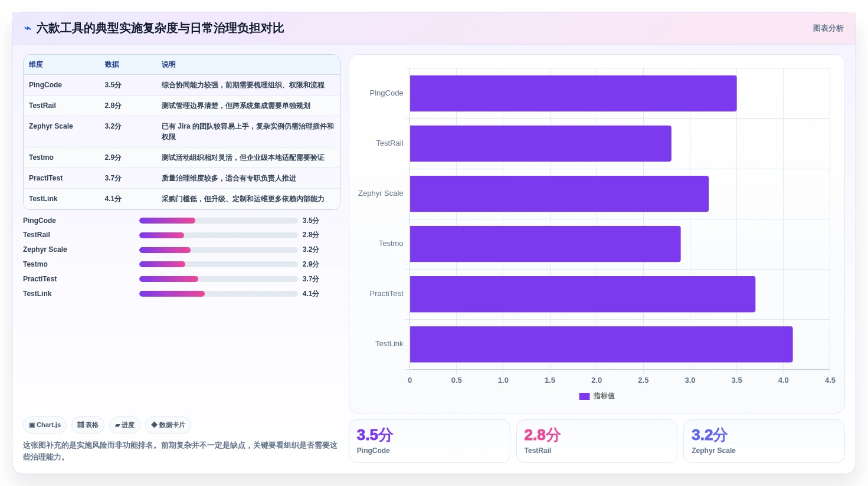
Task: Click the PingCode bar in the chart
Action: 573,93
